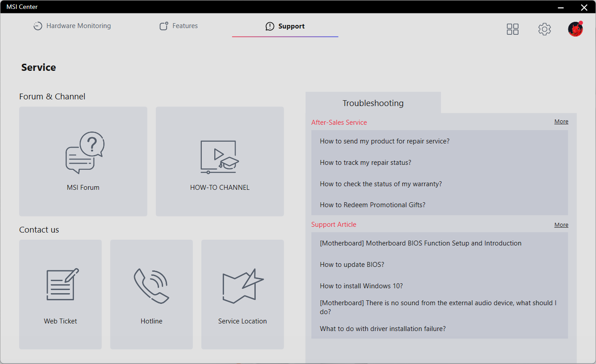
Task: Click the Support Article heading
Action: coord(334,225)
